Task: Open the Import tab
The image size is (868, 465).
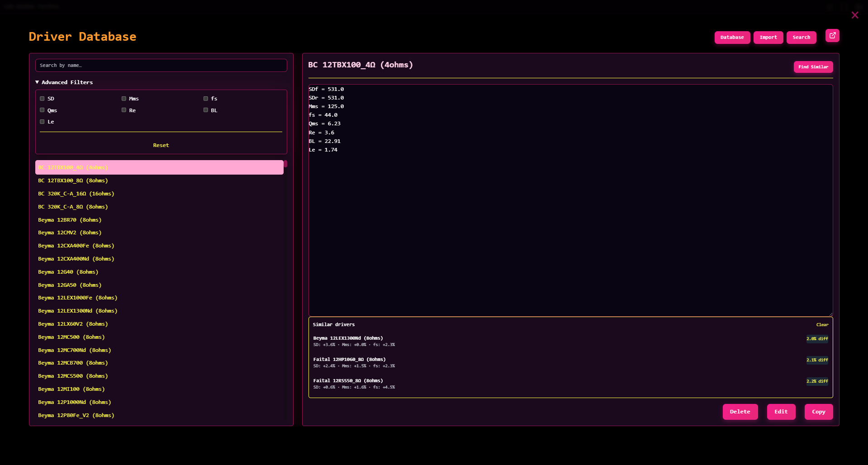Action: [x=768, y=38]
